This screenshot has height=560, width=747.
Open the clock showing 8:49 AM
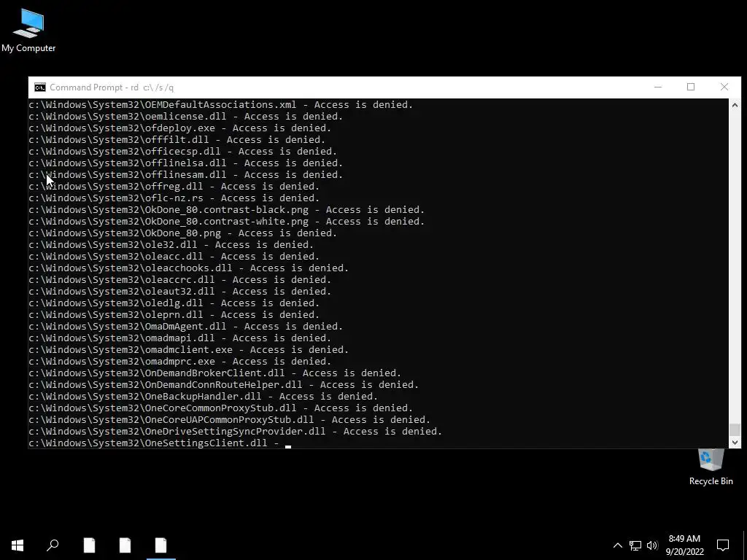coord(684,545)
